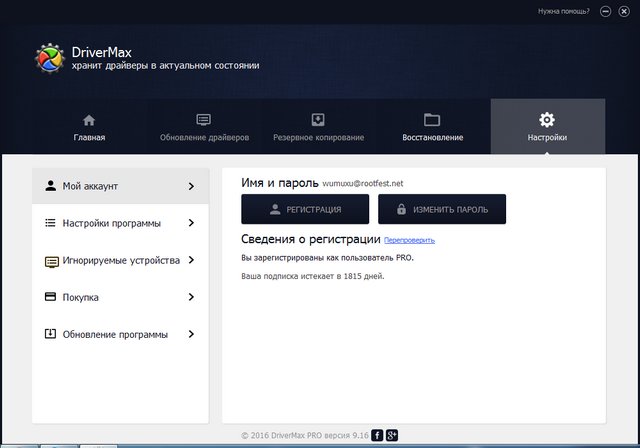Image resolution: width=640 pixels, height=448 pixels.
Task: Click the list icon beside Настройки программы
Action: [x=51, y=223]
